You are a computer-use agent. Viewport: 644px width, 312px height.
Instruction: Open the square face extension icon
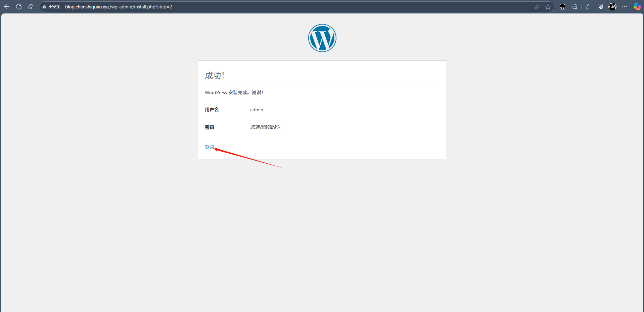(562, 7)
